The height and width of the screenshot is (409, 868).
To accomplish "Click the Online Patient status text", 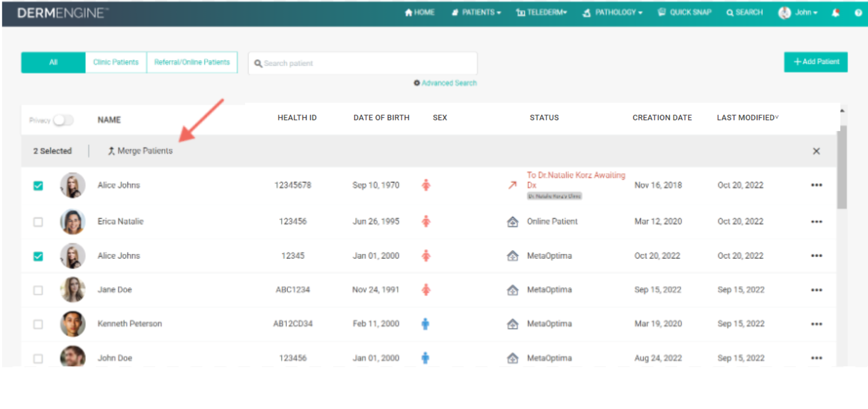I will 552,222.
